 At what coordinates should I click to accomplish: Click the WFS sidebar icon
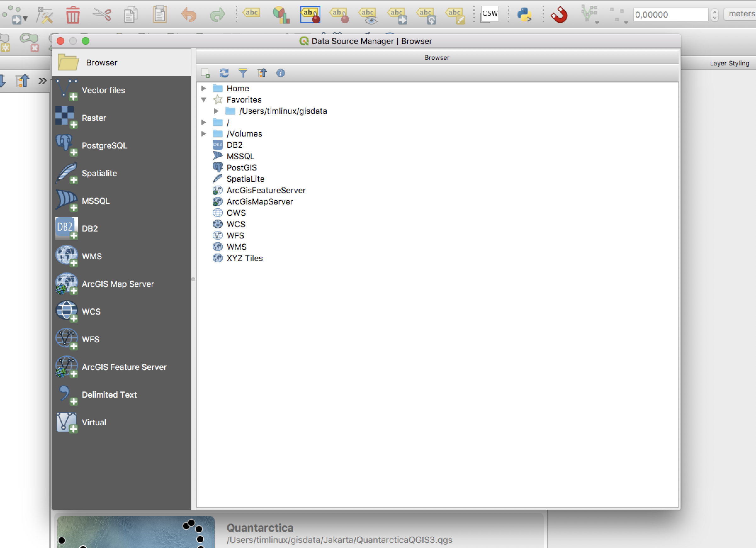67,339
